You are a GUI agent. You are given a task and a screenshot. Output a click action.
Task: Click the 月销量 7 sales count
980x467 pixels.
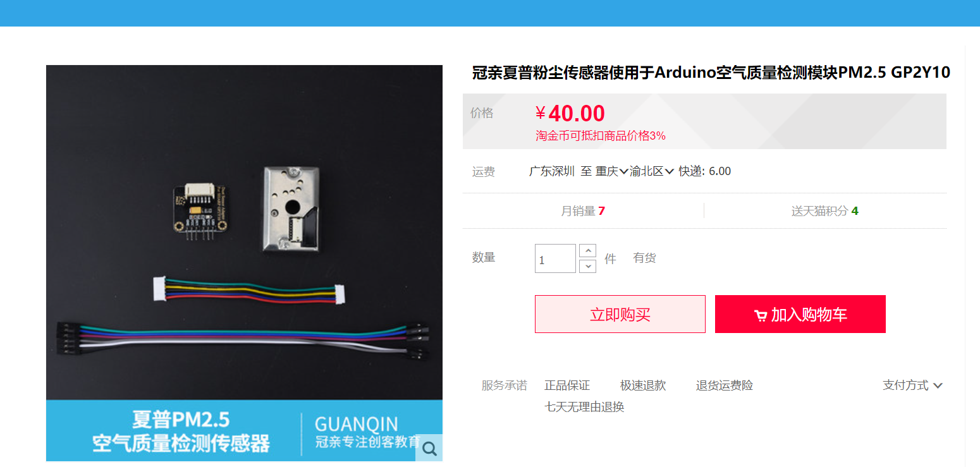(583, 211)
